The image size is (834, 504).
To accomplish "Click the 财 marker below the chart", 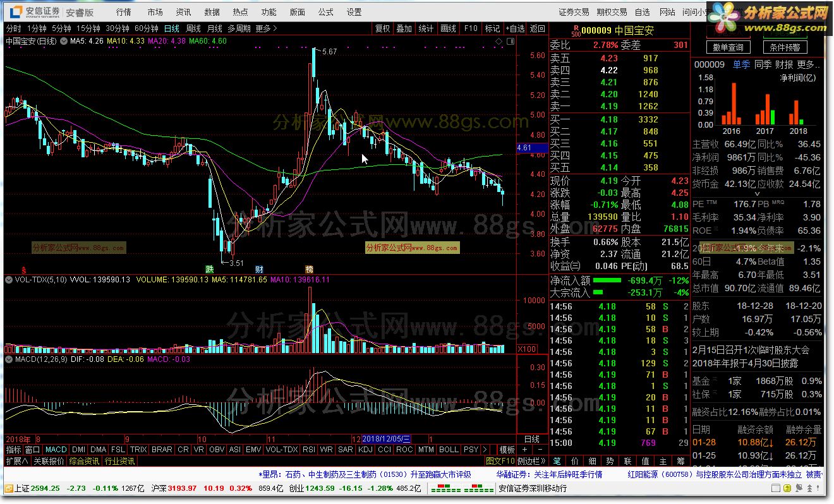I will [x=260, y=268].
